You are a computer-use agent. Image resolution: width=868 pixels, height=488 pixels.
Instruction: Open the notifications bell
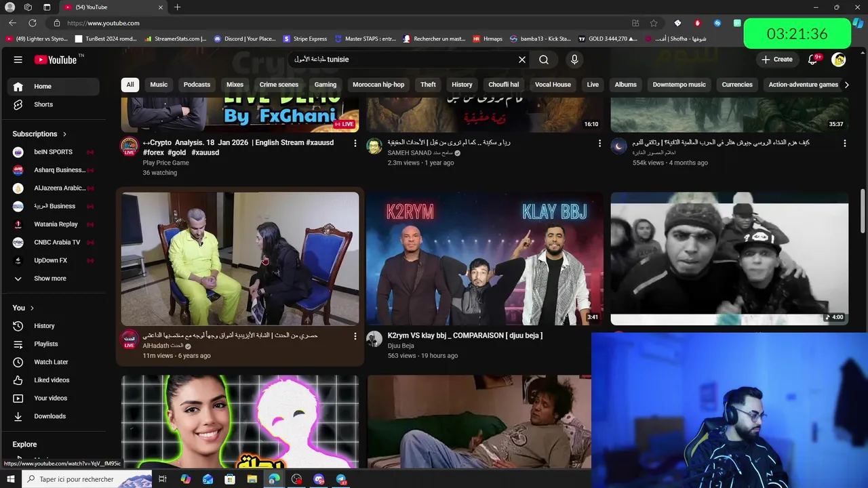pos(813,60)
